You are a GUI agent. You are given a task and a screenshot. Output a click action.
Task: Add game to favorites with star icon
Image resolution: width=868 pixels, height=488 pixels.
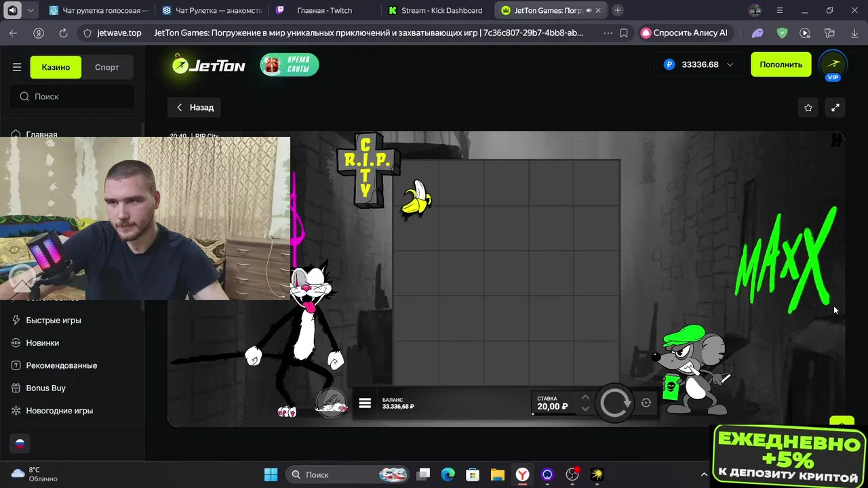point(808,107)
